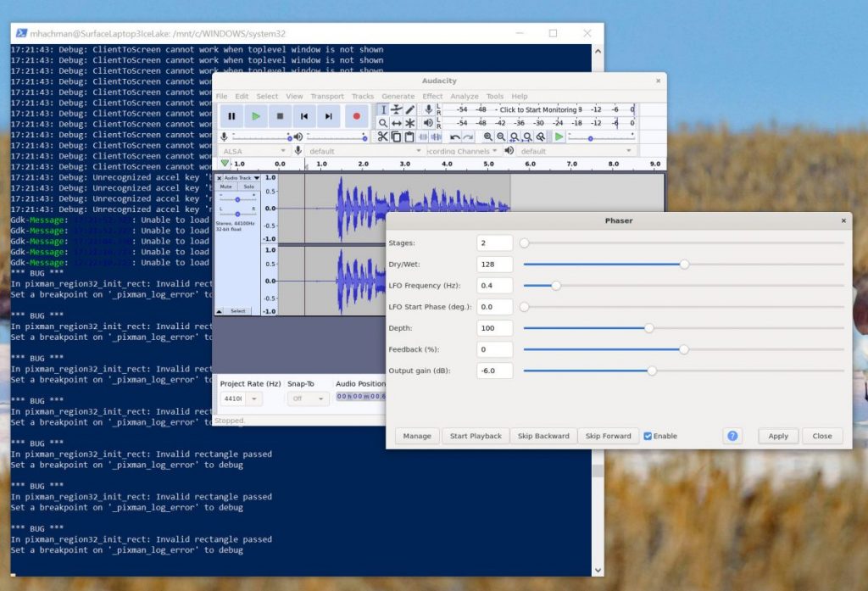Viewport: 868px width, 591px height.
Task: Open the Generate menu
Action: click(x=398, y=97)
